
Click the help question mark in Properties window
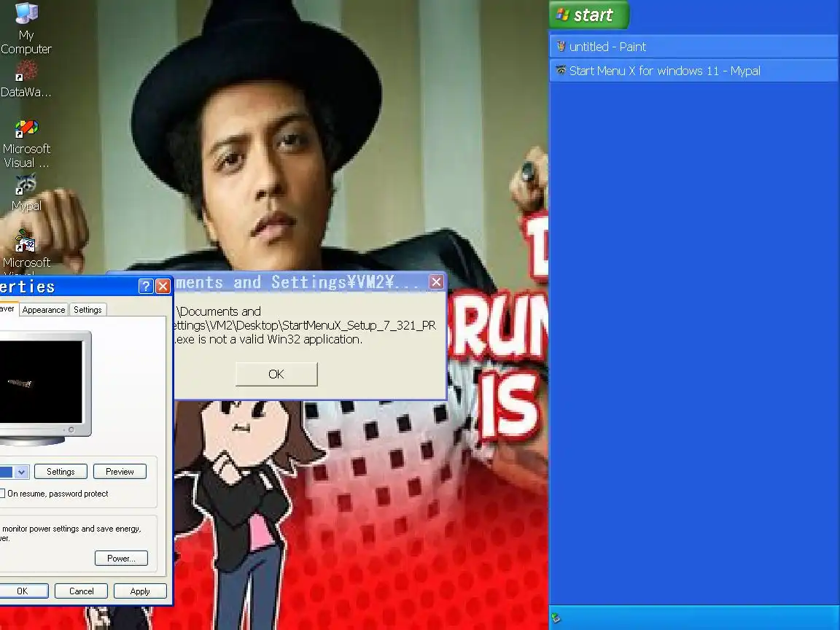pyautogui.click(x=146, y=286)
